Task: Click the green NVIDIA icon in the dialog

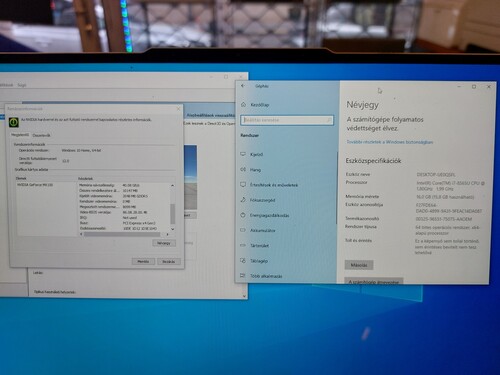Action: point(14,122)
